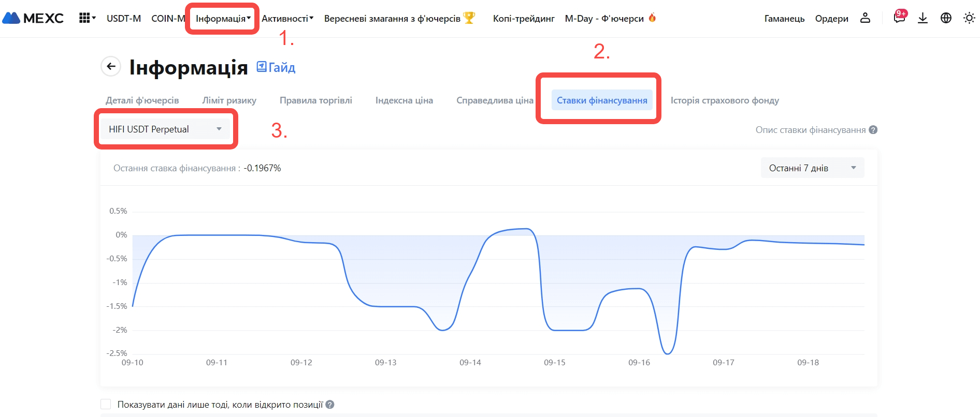Image resolution: width=980 pixels, height=417 pixels.
Task: Expand the HIFI USDT Perpetual dropdown
Action: click(x=165, y=129)
